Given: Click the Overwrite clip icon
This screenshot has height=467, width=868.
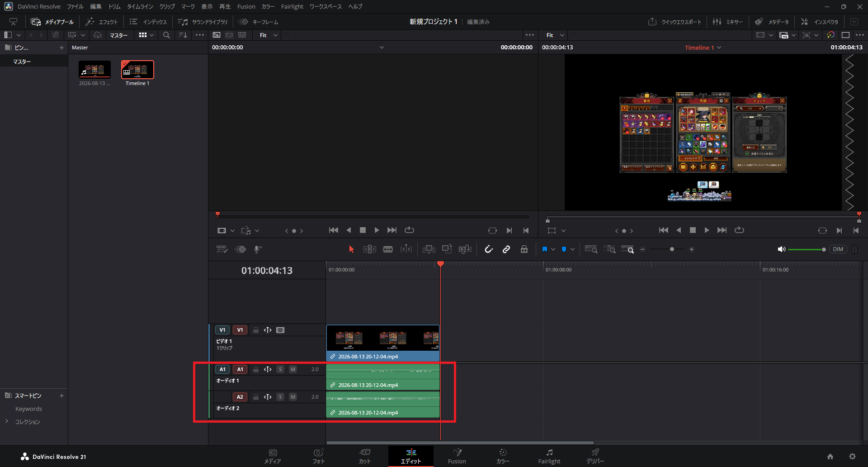Looking at the screenshot, I should [x=447, y=249].
